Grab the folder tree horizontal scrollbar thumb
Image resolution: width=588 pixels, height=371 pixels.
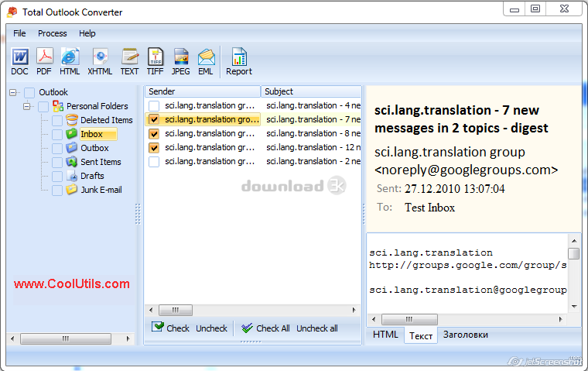66,338
